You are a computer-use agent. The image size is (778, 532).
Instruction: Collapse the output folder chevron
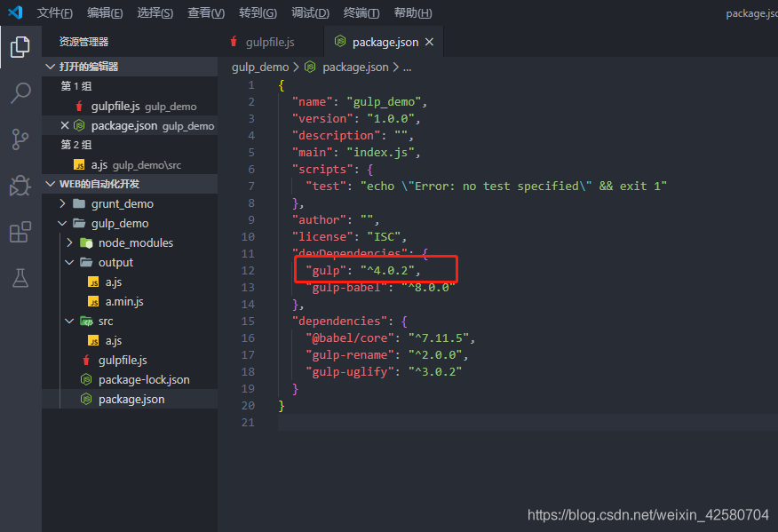pos(69,263)
